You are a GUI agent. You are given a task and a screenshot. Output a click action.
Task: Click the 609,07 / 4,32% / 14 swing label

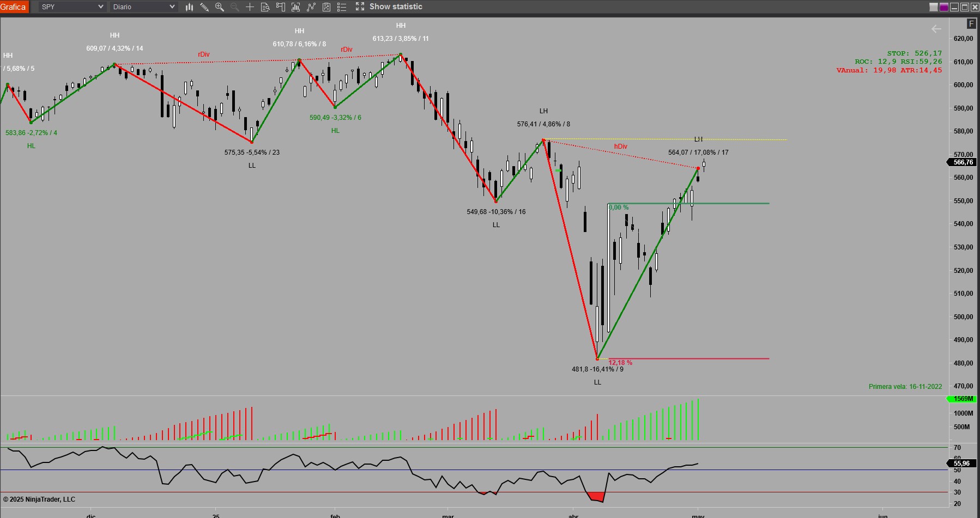click(114, 48)
